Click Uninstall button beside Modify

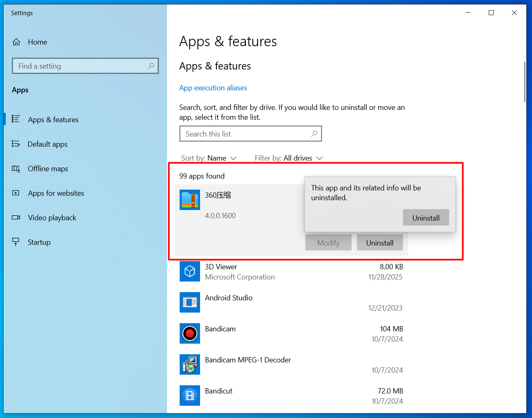(380, 243)
